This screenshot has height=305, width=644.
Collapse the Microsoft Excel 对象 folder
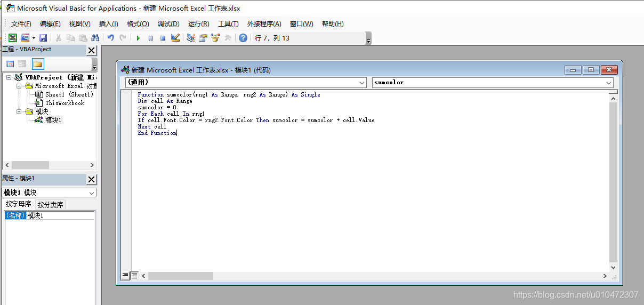click(19, 86)
